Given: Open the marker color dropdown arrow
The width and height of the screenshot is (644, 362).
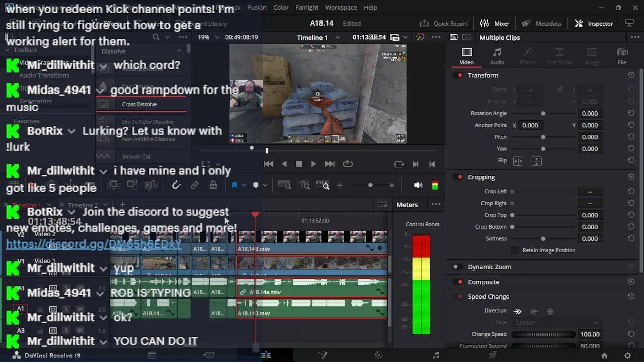Looking at the screenshot, I should click(265, 186).
